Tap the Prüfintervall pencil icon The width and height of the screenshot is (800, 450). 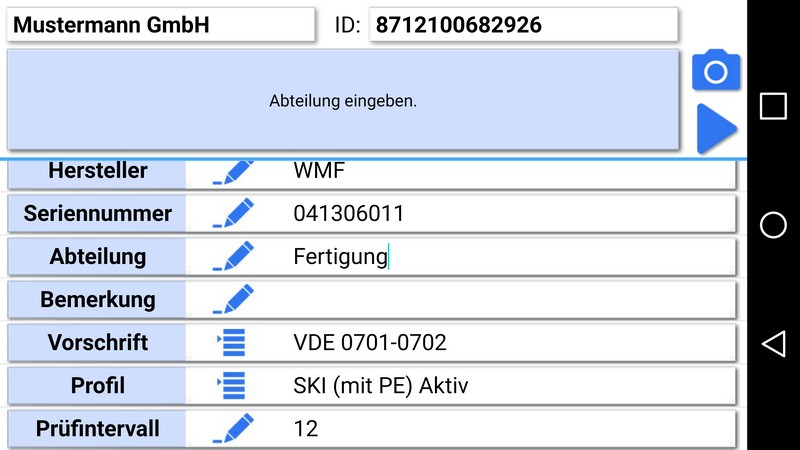[233, 428]
